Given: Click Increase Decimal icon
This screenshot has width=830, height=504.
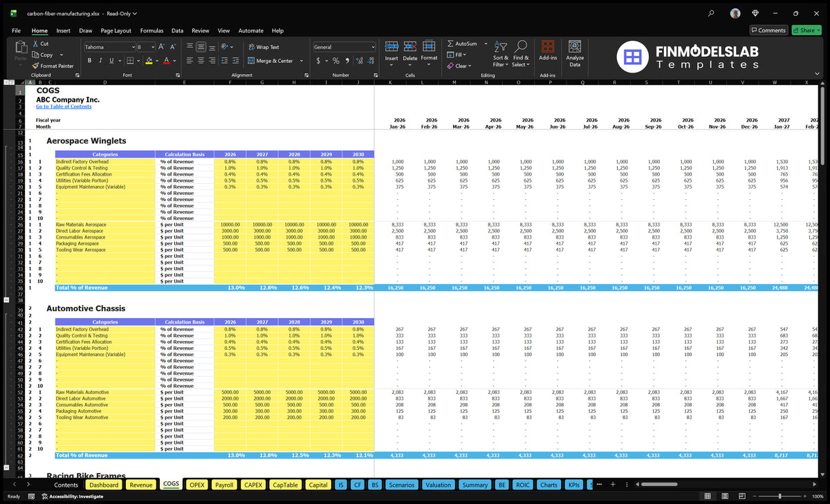Looking at the screenshot, I should tap(359, 61).
